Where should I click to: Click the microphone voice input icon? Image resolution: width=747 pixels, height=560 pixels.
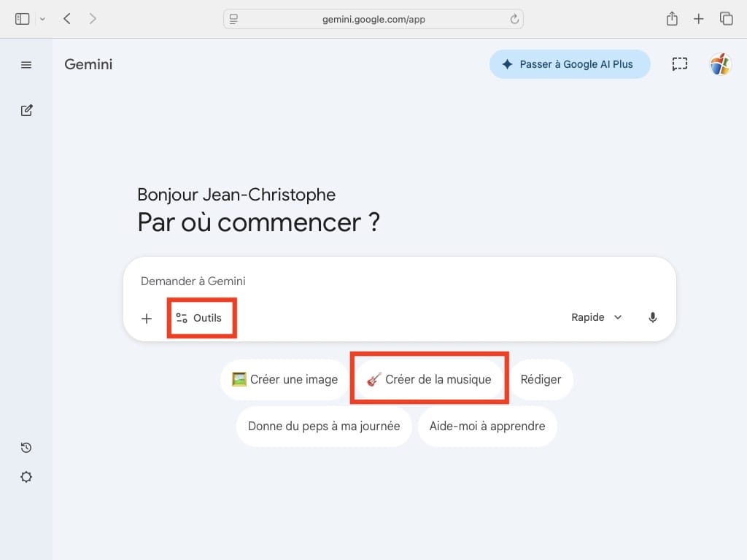click(653, 318)
